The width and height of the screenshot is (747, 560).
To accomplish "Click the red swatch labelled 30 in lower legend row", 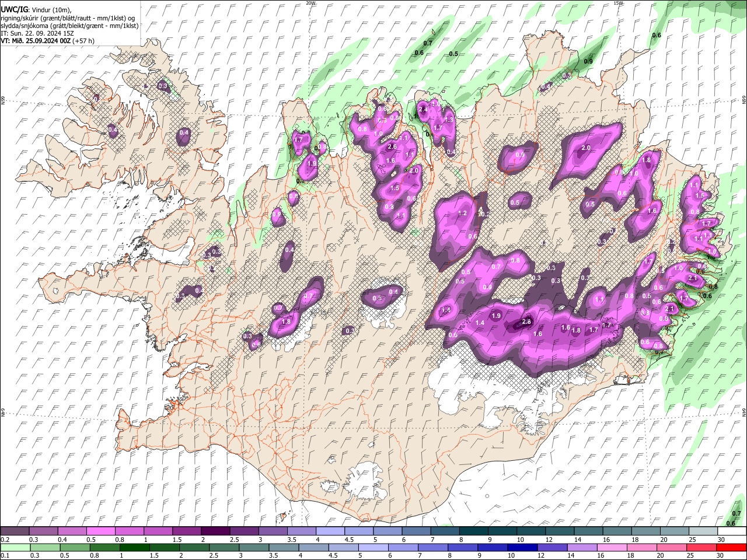I will [x=731, y=547].
